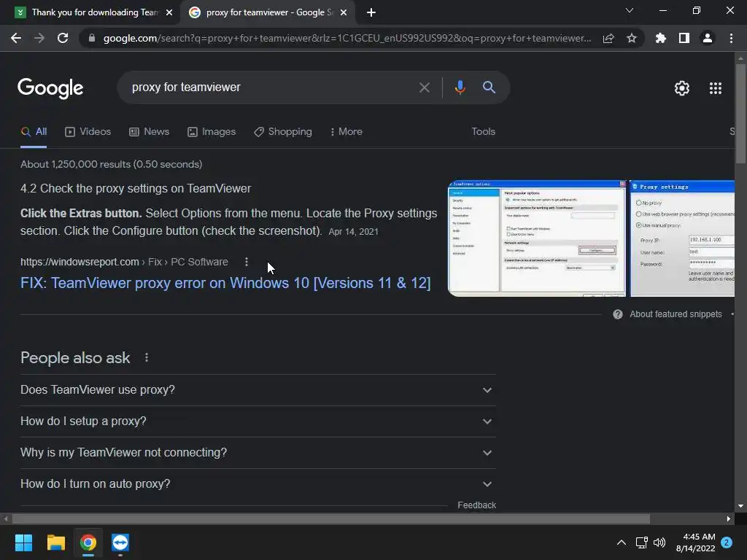Click the scroll right arrow
The width and height of the screenshot is (747, 560).
point(729,518)
